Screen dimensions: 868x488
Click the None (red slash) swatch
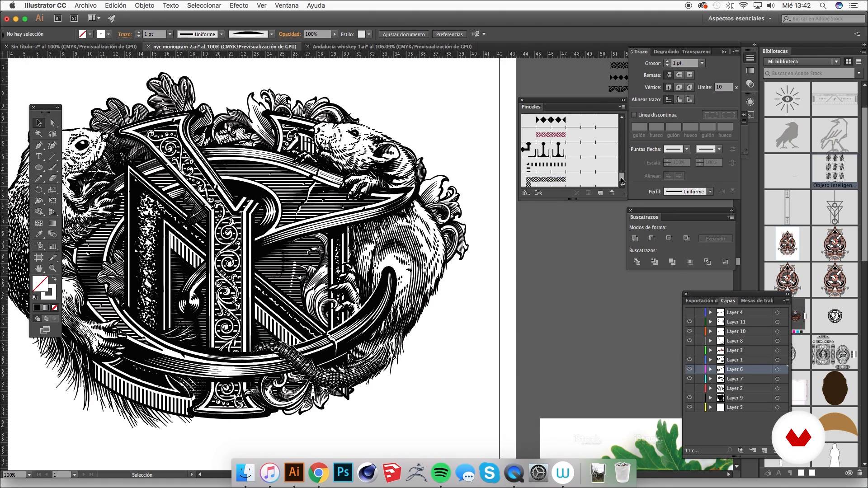54,308
